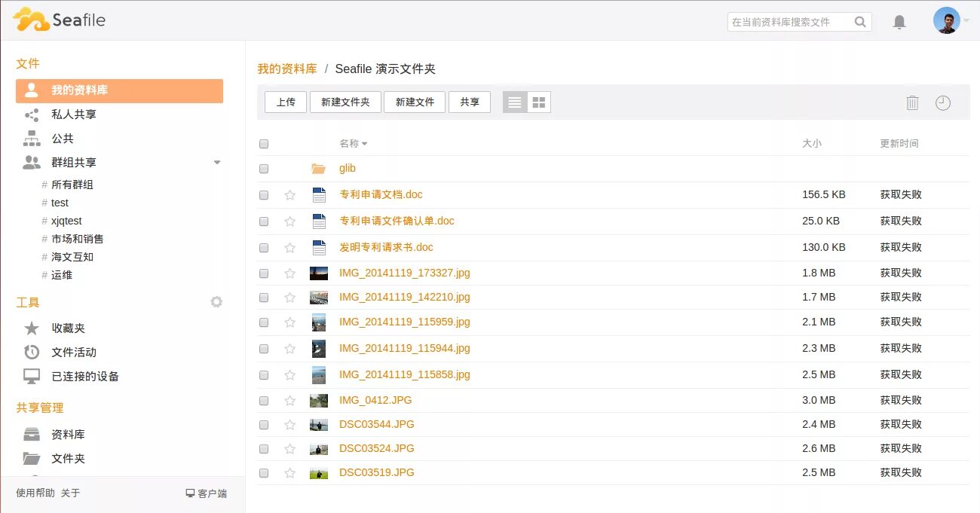Viewport: 980px width, 513px height.
Task: Select 所有群组 group
Action: [x=72, y=185]
